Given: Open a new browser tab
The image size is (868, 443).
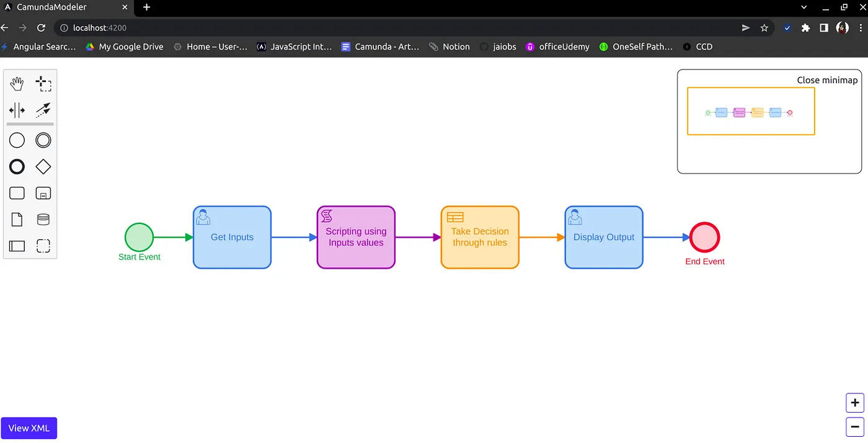Looking at the screenshot, I should 146,7.
